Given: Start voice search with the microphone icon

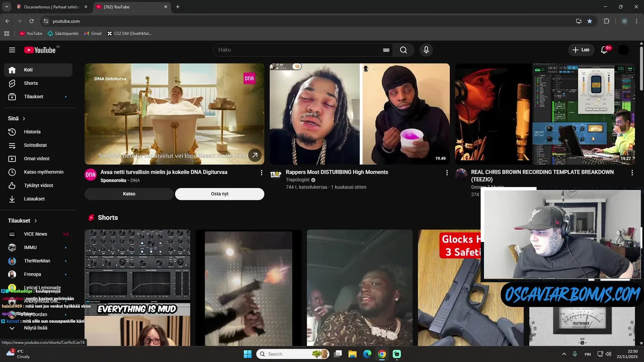Looking at the screenshot, I should (426, 50).
